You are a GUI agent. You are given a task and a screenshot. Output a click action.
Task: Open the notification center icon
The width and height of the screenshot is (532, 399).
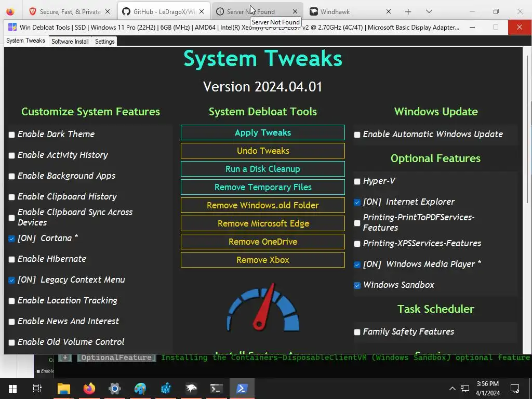point(515,389)
